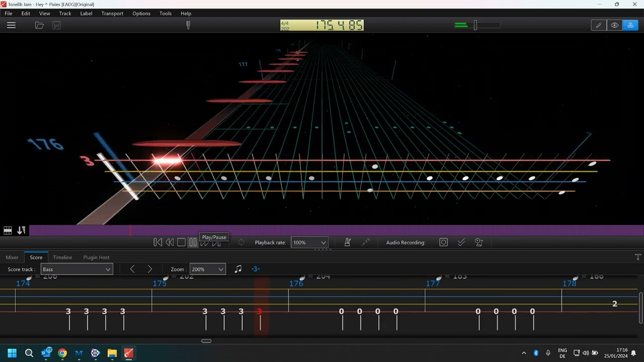Seek within the purple song progress bar
This screenshot has width=644, height=362.
pos(337,230)
